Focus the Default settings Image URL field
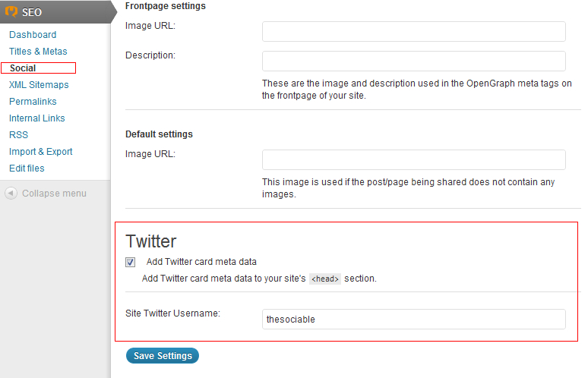 coord(413,159)
